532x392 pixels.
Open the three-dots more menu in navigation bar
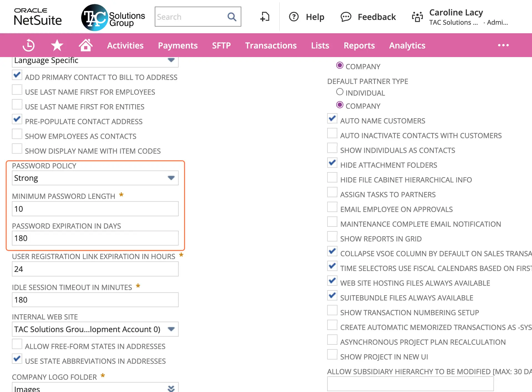point(503,45)
